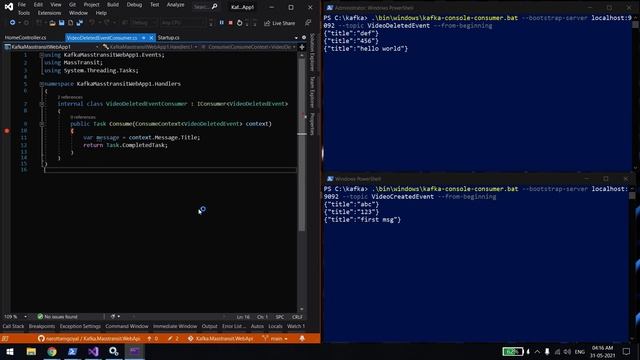This screenshot has width=640, height=360.
Task: Collapse the VideoDeletedEventConsumer class block
Action: tap(42, 104)
